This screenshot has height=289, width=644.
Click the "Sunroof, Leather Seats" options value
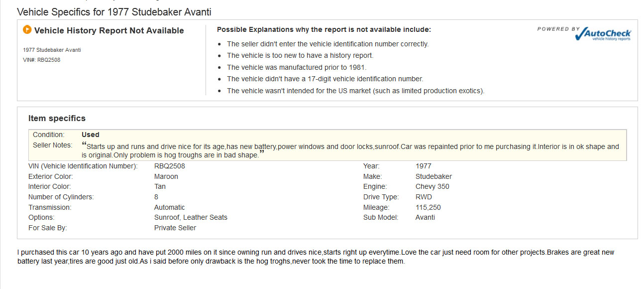[191, 217]
